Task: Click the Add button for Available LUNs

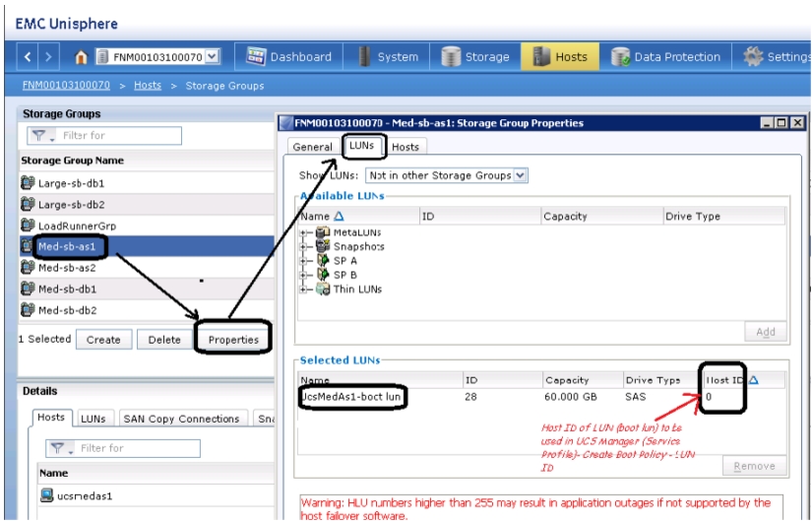Action: (x=766, y=332)
